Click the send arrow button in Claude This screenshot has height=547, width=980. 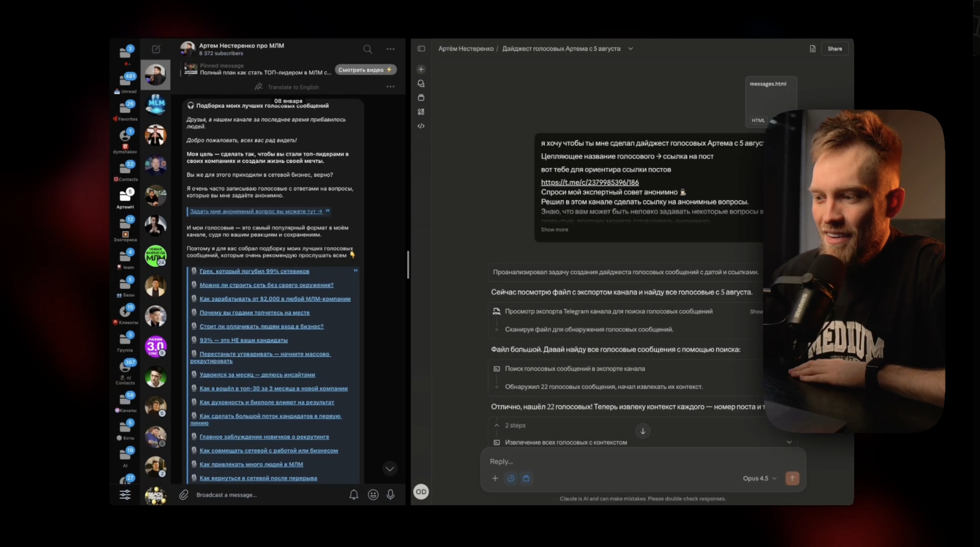point(792,478)
